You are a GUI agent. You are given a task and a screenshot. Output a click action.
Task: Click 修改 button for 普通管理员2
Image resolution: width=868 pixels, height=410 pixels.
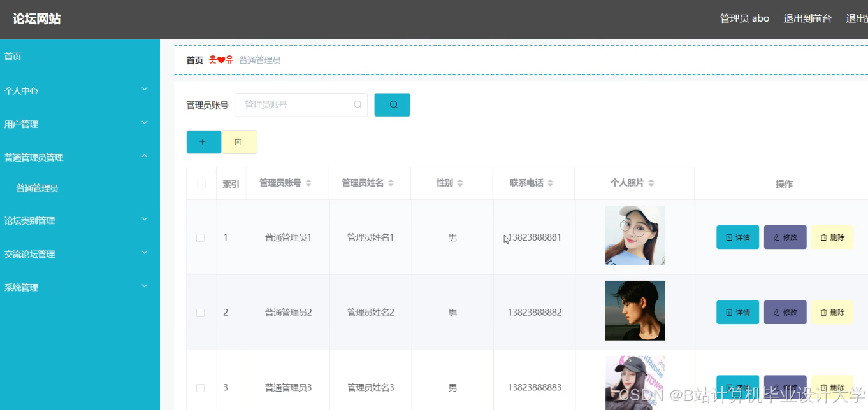pyautogui.click(x=785, y=312)
